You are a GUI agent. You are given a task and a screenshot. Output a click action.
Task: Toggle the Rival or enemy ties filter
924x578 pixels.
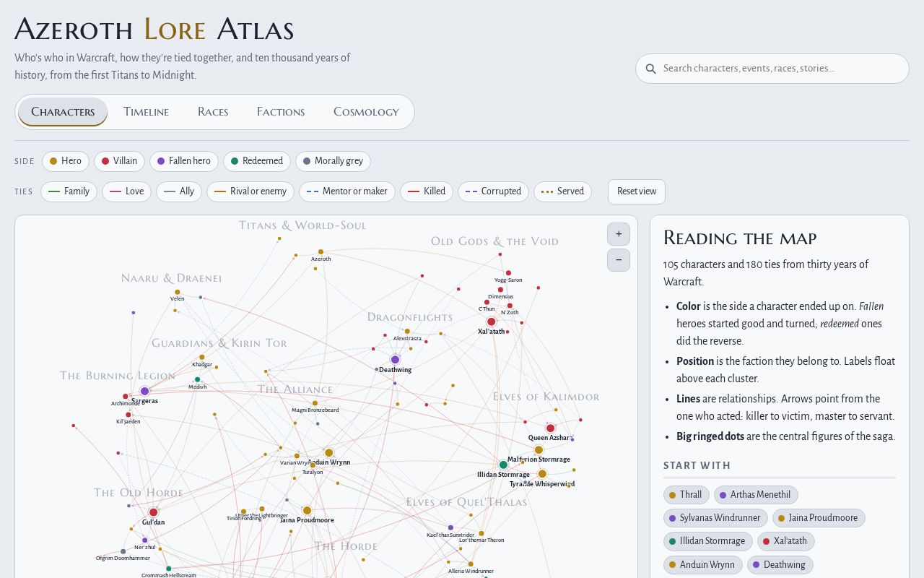[x=250, y=191]
